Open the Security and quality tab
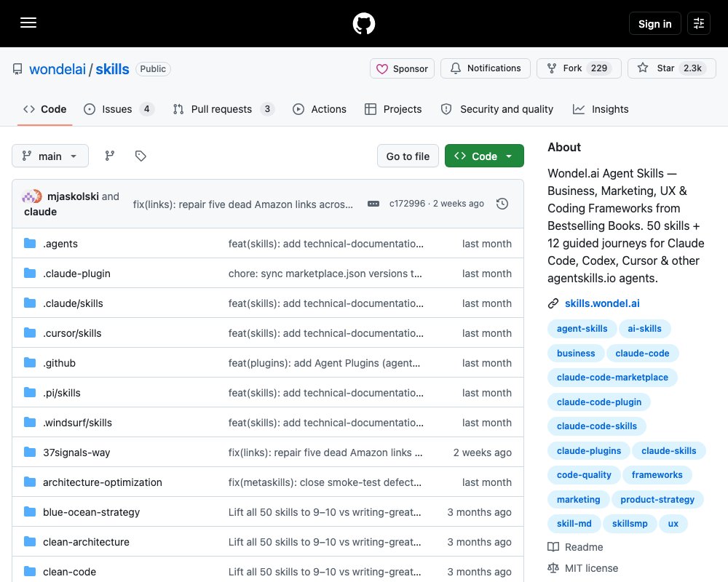 coord(496,109)
